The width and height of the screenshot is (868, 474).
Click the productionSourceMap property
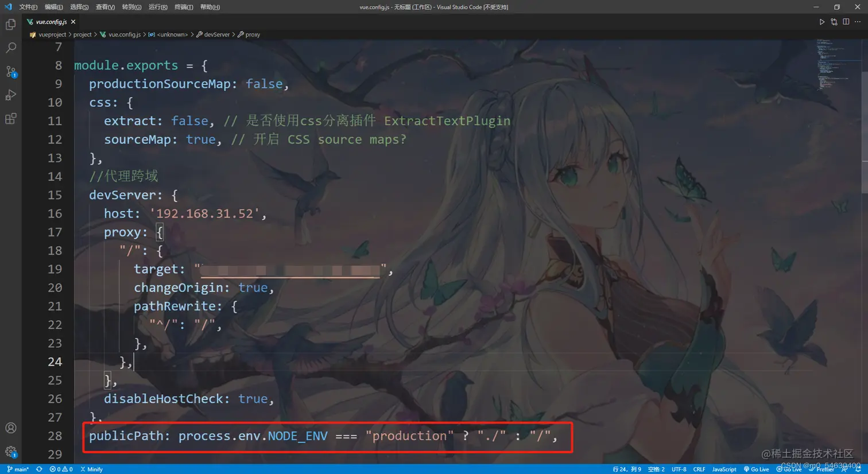(x=160, y=84)
